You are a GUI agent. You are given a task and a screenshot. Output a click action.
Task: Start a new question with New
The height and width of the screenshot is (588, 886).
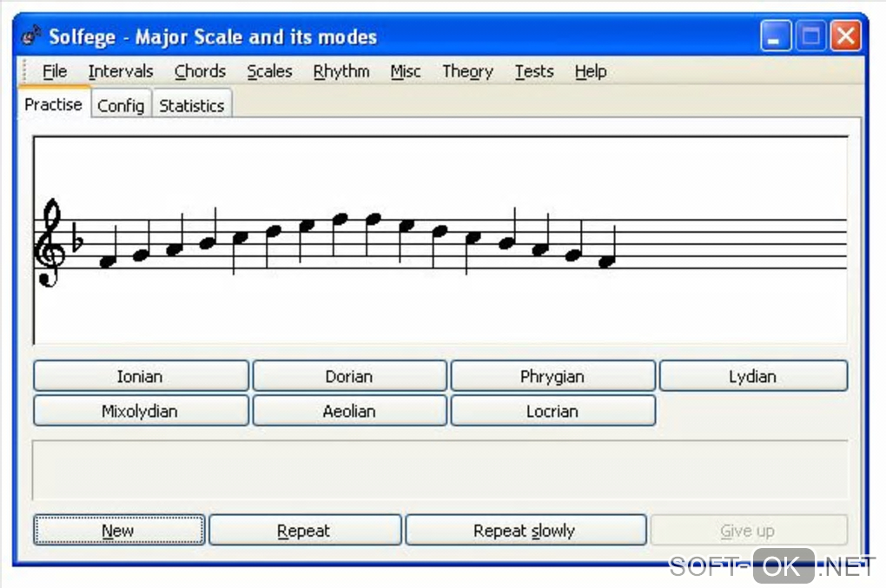tap(119, 530)
